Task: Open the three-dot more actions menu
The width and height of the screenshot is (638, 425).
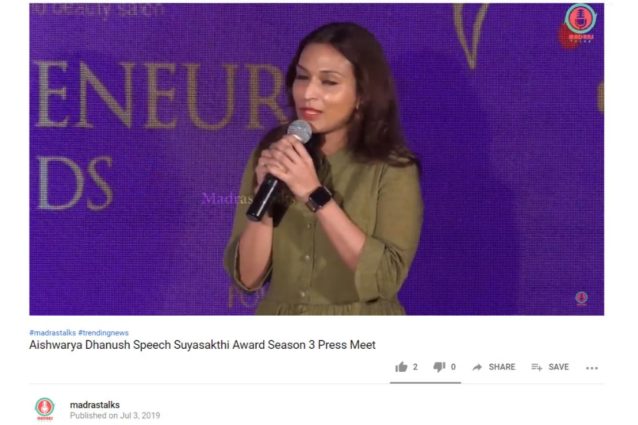Action: point(592,368)
